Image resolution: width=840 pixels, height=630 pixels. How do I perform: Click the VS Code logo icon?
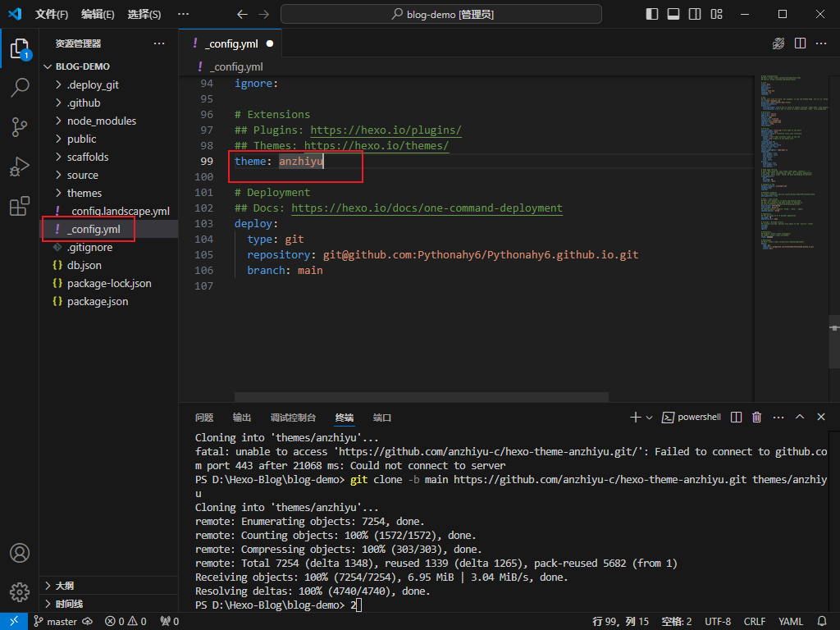pos(15,14)
